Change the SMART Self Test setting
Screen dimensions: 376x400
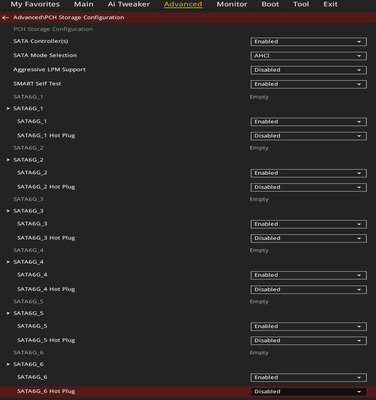click(308, 84)
